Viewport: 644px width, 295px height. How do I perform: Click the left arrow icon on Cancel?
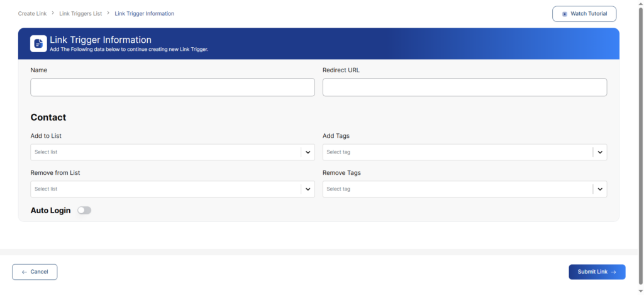pos(25,272)
